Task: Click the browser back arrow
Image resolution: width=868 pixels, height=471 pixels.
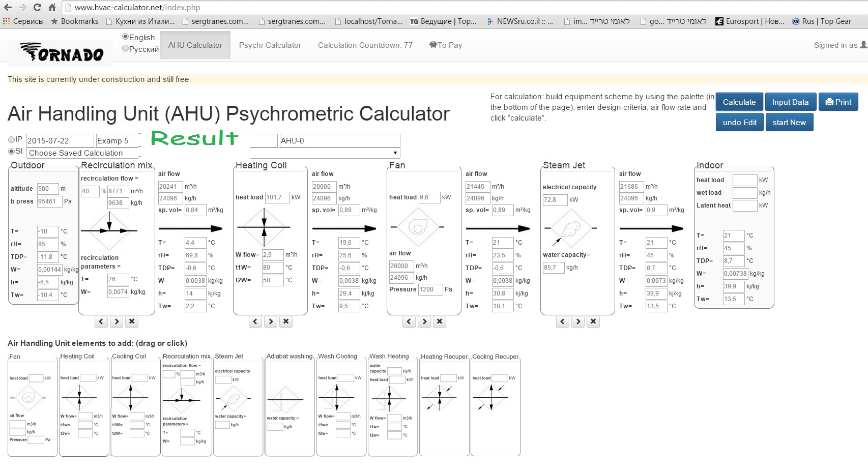Action: (x=8, y=7)
